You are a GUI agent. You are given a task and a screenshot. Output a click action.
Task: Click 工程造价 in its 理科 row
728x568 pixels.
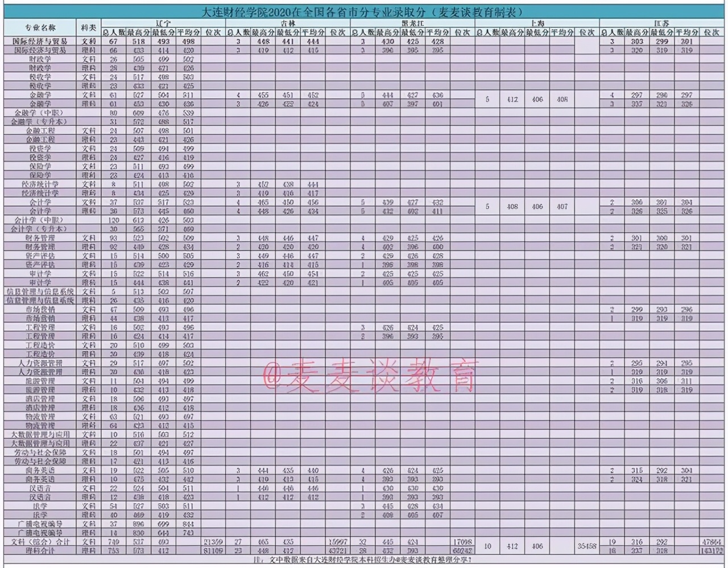40,354
